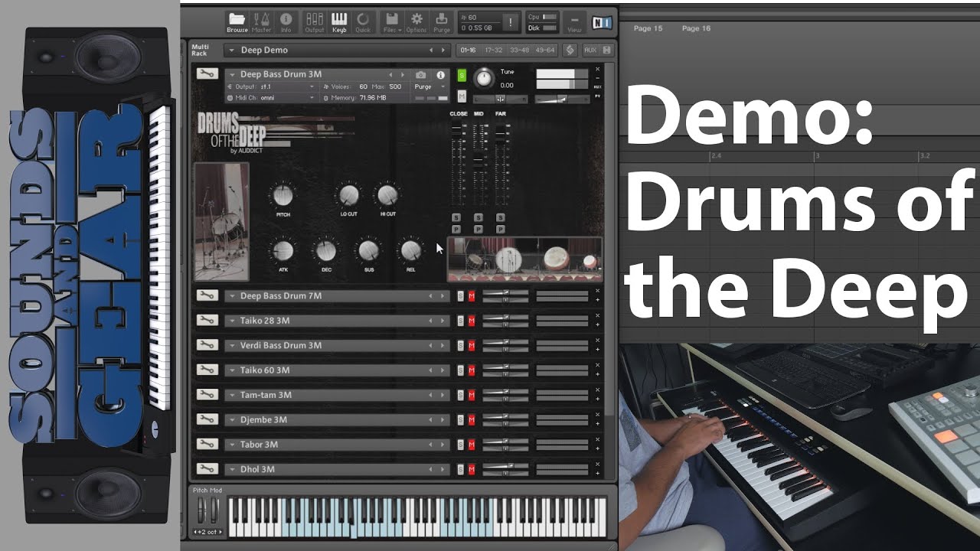Image resolution: width=980 pixels, height=551 pixels.
Task: Click the panic exclamation button
Action: (x=510, y=22)
